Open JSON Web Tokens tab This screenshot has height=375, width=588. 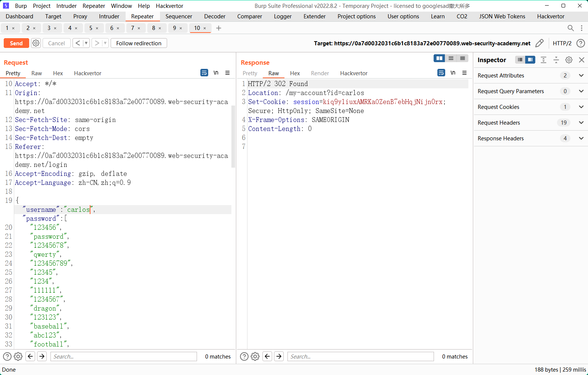[502, 16]
